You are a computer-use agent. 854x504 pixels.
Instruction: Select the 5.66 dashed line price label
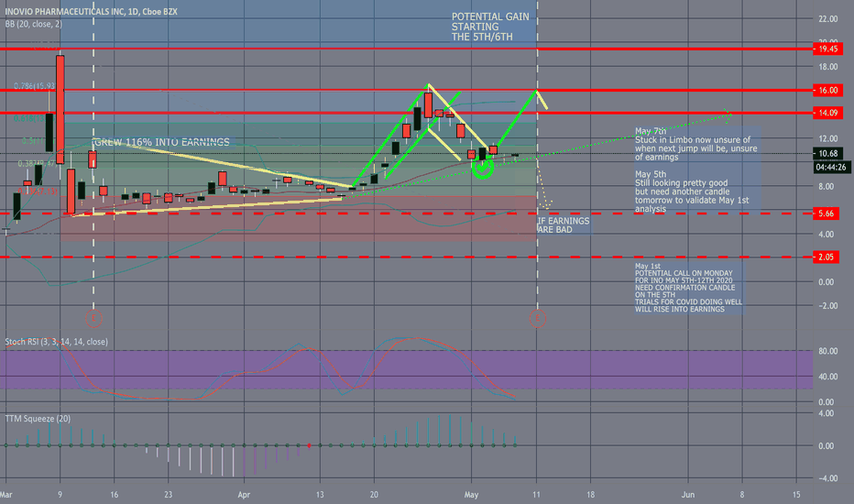(826, 214)
